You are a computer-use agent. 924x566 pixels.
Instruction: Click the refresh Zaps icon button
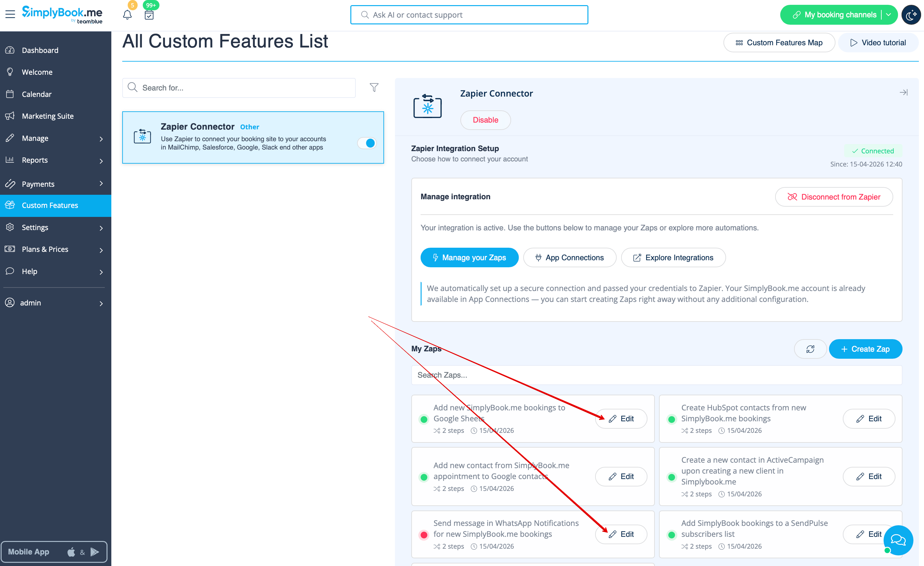(x=810, y=349)
